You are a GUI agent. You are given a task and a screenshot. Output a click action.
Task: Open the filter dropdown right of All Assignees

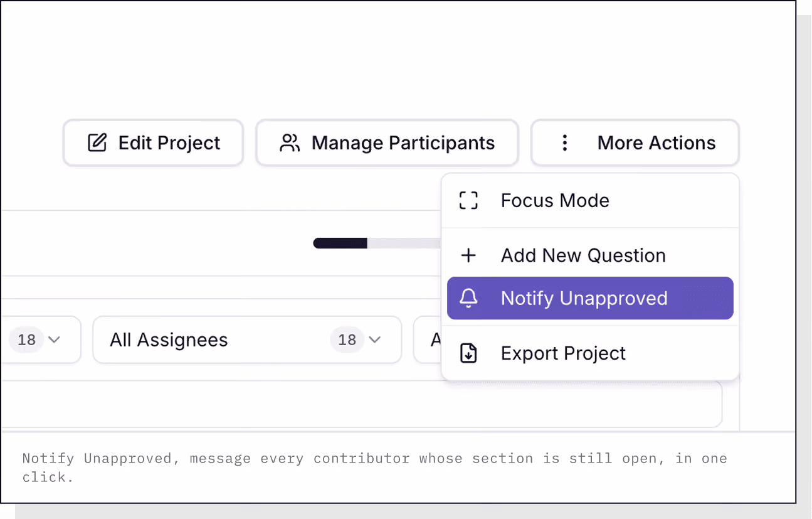click(428, 340)
